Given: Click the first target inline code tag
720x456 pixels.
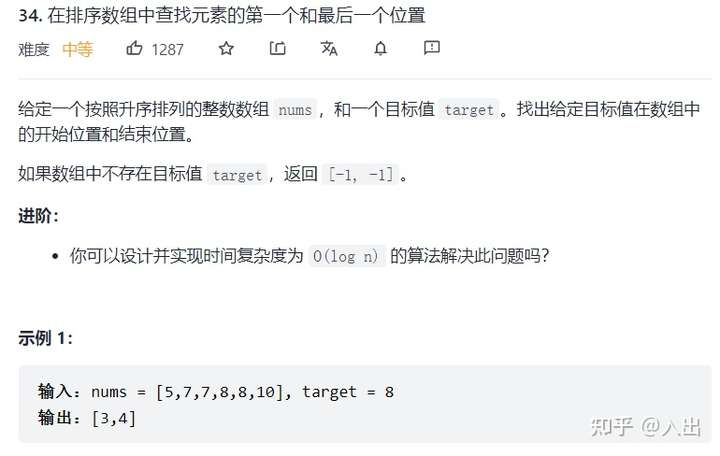Looking at the screenshot, I should point(469,110).
